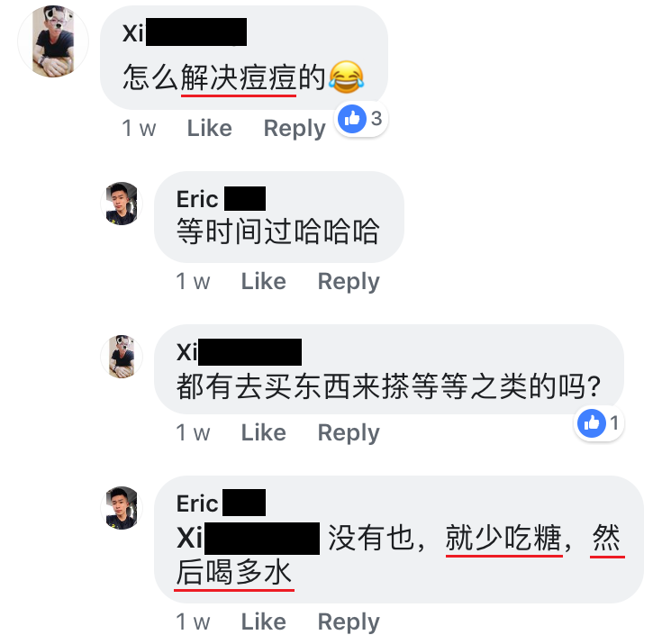Click the thumbs-up reaction with 1 like

tap(599, 423)
